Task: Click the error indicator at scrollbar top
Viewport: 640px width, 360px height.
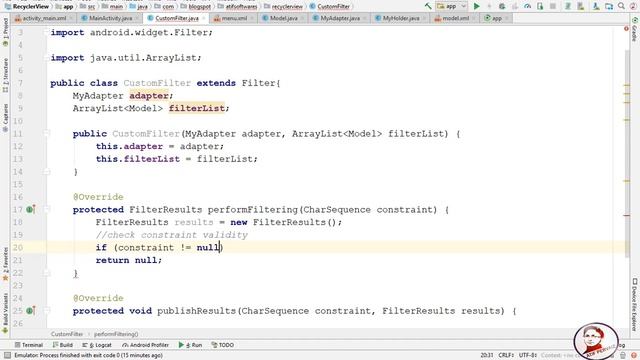Action: tap(627, 29)
